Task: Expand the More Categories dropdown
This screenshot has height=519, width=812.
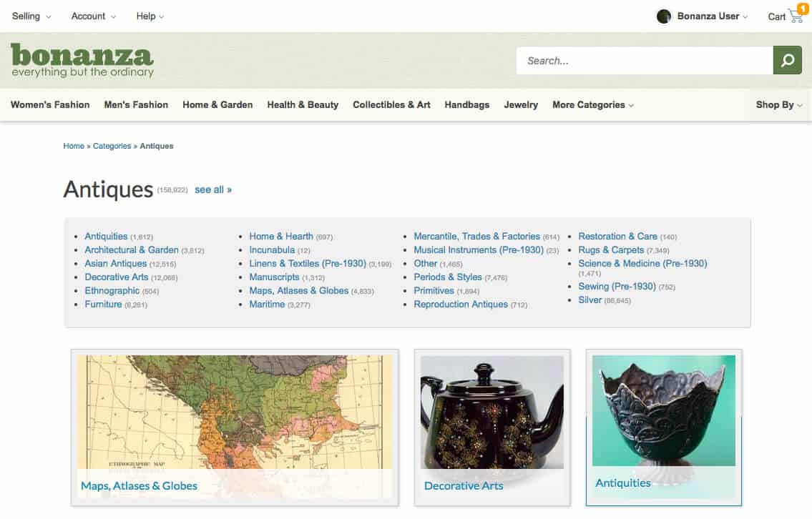Action: click(593, 104)
